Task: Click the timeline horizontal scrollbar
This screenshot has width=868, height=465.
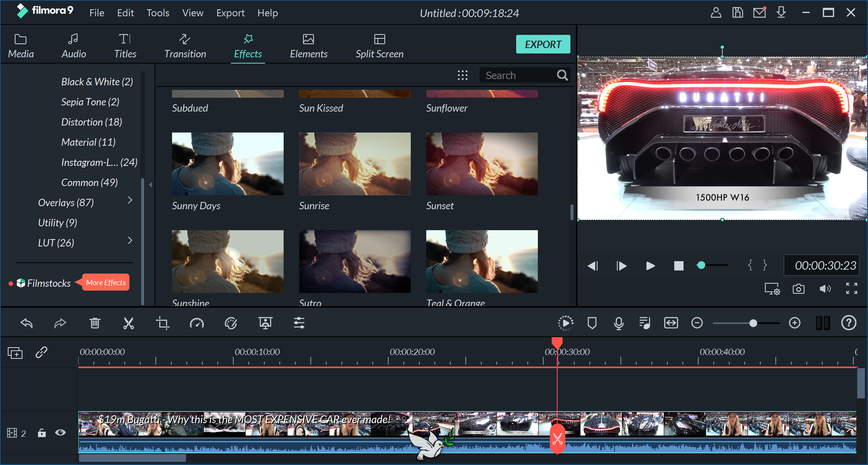Action: coord(133,458)
